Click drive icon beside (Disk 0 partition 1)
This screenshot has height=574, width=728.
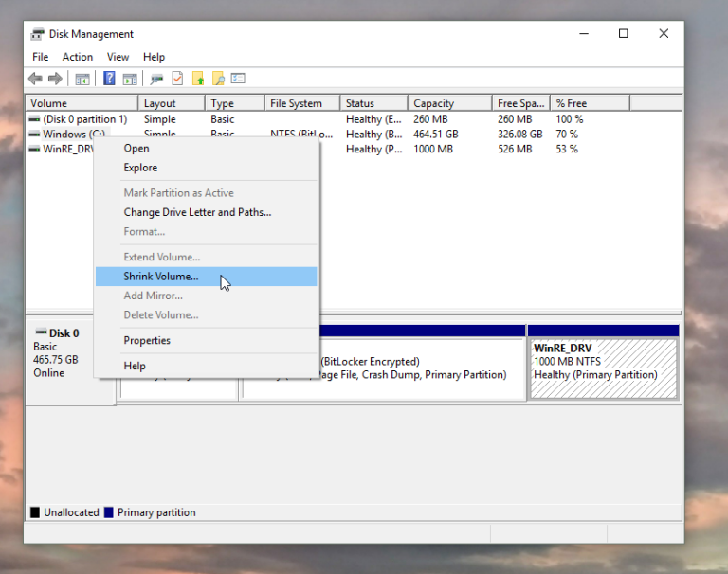click(x=34, y=119)
